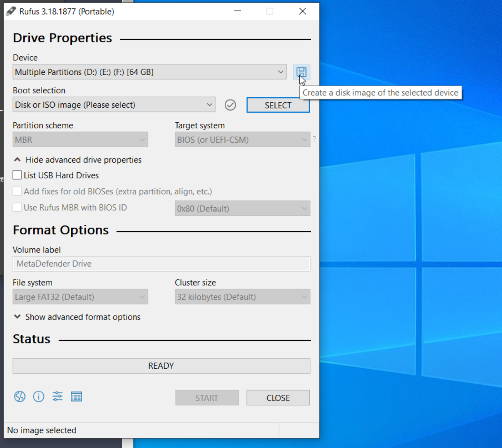
Task: Click the START button
Action: click(207, 398)
